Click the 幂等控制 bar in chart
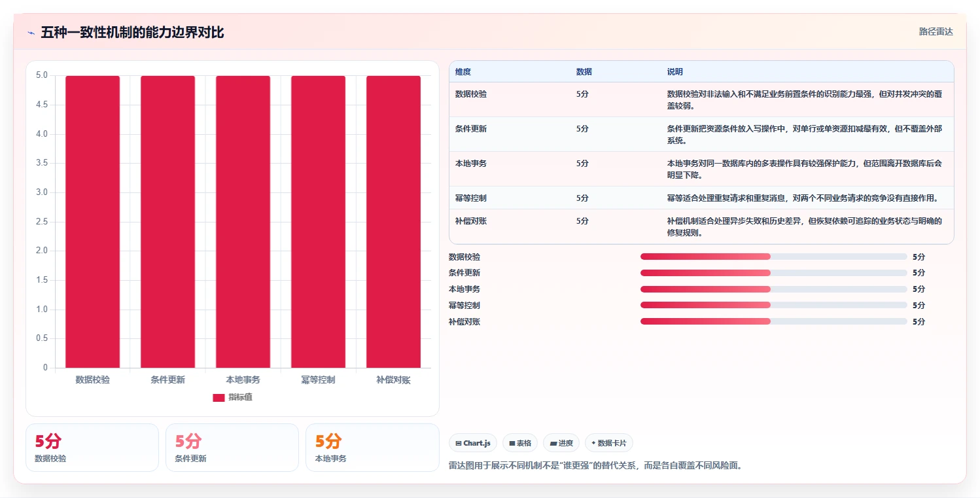The width and height of the screenshot is (980, 498). [318, 222]
